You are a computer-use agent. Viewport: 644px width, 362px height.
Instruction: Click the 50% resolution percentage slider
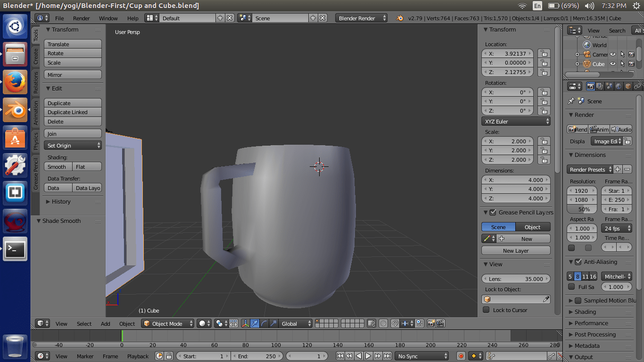pos(583,209)
